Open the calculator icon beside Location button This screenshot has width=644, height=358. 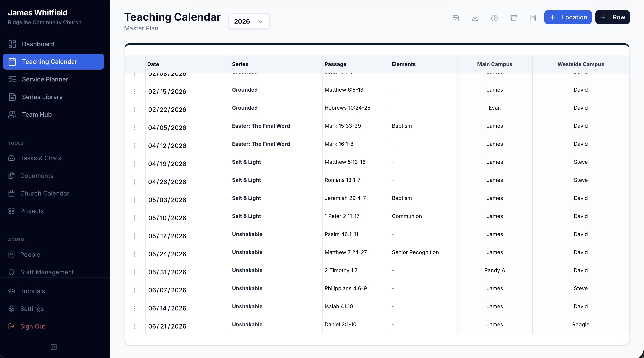(533, 18)
